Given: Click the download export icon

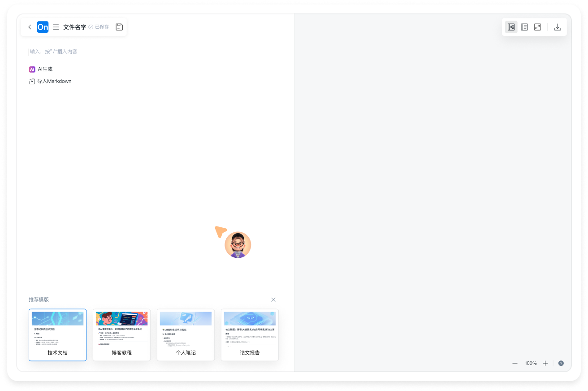Looking at the screenshot, I should 557,27.
